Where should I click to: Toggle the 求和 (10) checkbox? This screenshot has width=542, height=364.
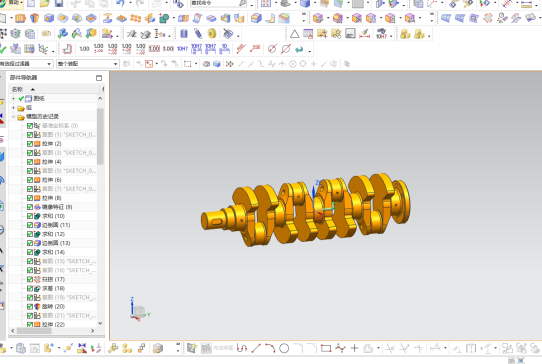(30, 216)
